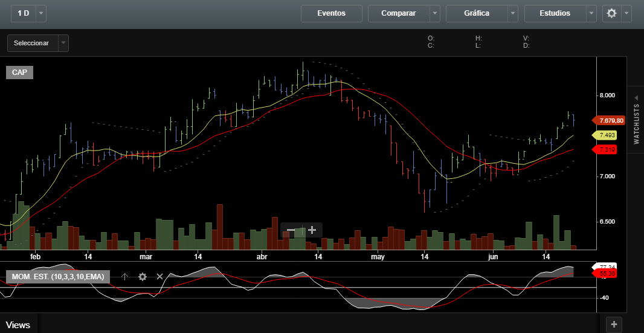Viewport: 644px width, 333px height.
Task: Zoom in with the plus icon
Action: [312, 230]
